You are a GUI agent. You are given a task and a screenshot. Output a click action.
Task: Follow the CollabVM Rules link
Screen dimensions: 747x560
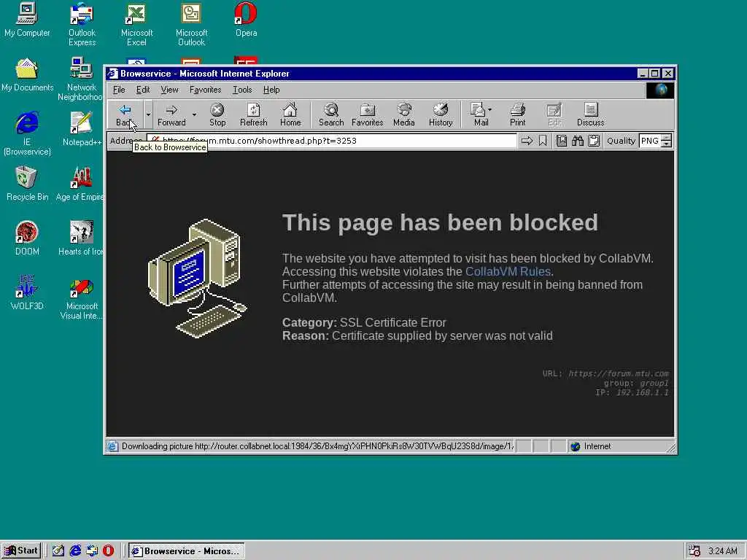point(508,271)
